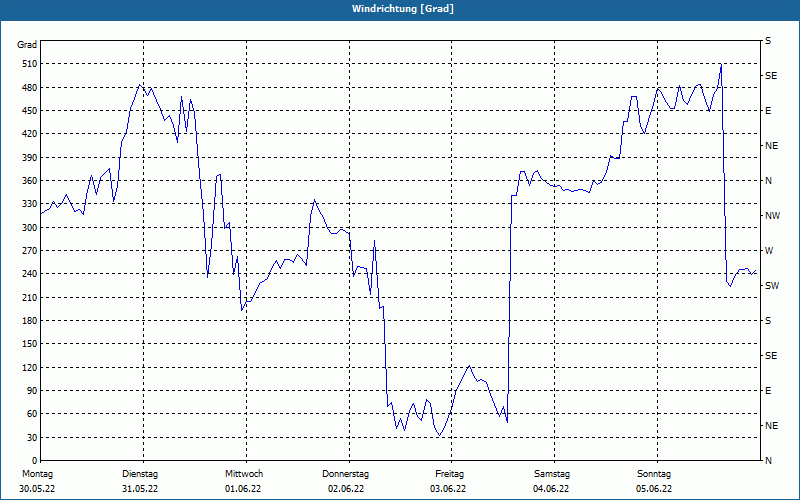The height and width of the screenshot is (500, 800).
Task: Click the Mittwoch day label
Action: [x=244, y=474]
